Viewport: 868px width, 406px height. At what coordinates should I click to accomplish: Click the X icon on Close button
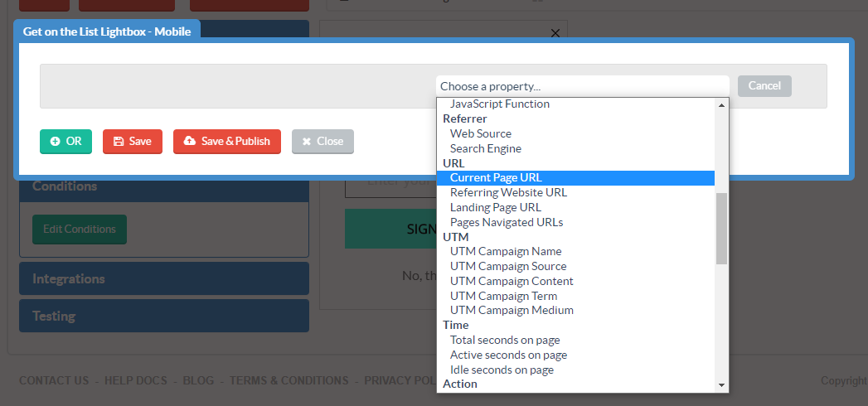click(307, 142)
